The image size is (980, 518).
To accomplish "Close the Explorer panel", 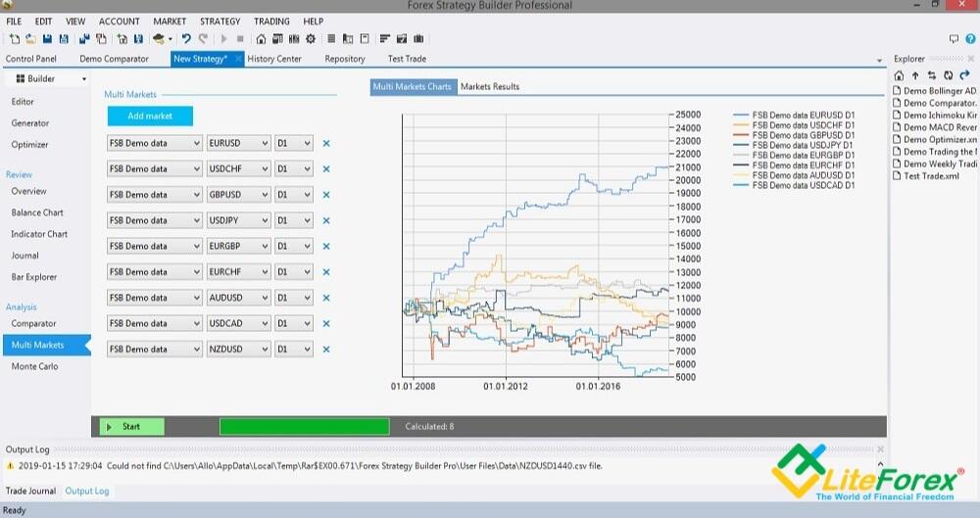I will (x=970, y=59).
